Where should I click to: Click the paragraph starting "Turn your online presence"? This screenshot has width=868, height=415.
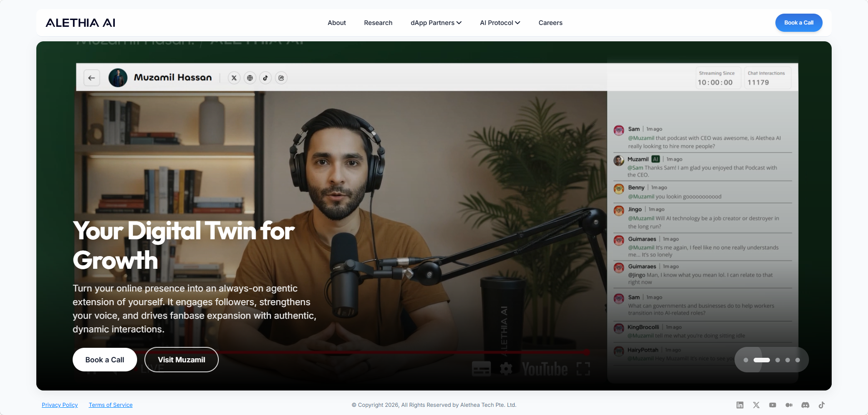pos(195,309)
